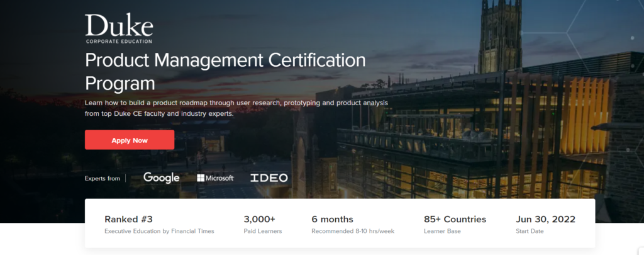Click the Duke Corporate Education logo
Image resolution: width=644 pixels, height=255 pixels.
point(119,29)
